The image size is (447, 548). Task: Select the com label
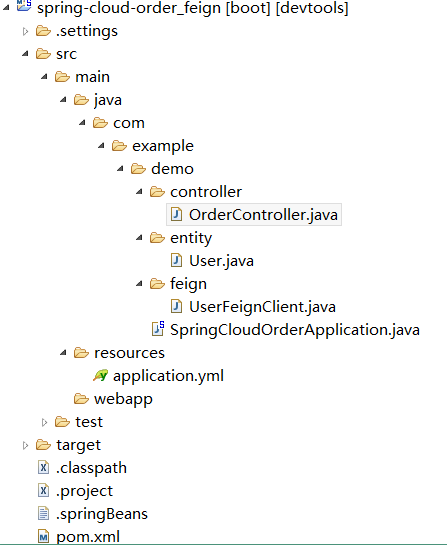point(129,123)
